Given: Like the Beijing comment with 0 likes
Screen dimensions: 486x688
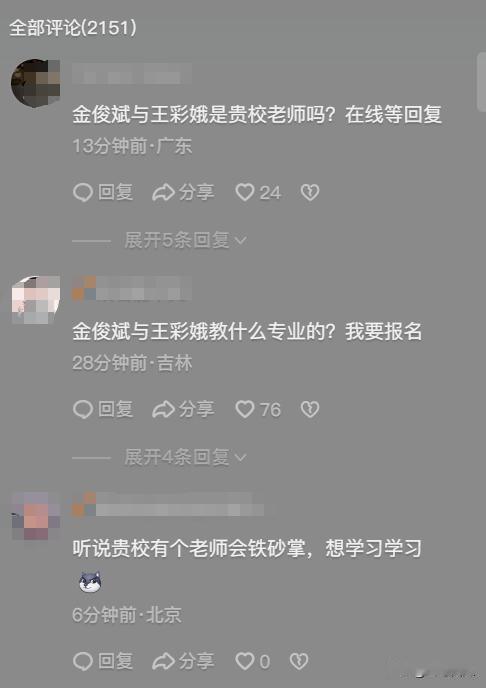Looking at the screenshot, I should 253,661.
